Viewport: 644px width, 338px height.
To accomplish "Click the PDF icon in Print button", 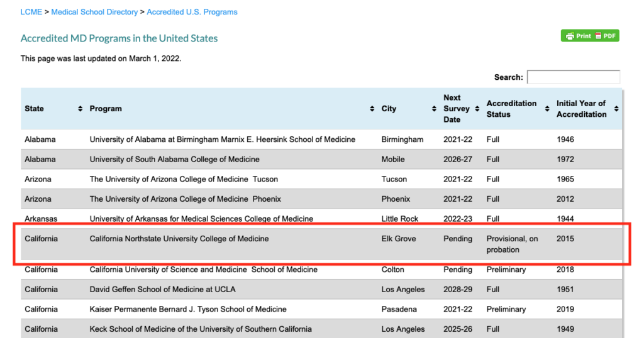I will 599,36.
